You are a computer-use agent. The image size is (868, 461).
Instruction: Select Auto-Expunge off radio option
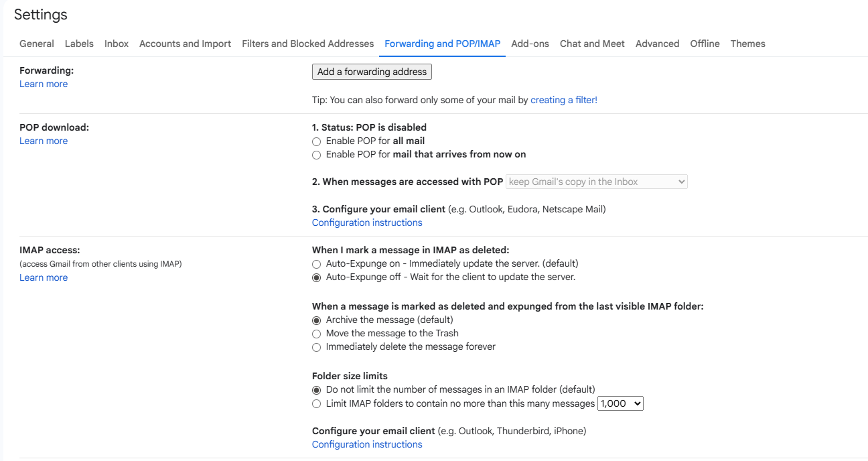(316, 277)
